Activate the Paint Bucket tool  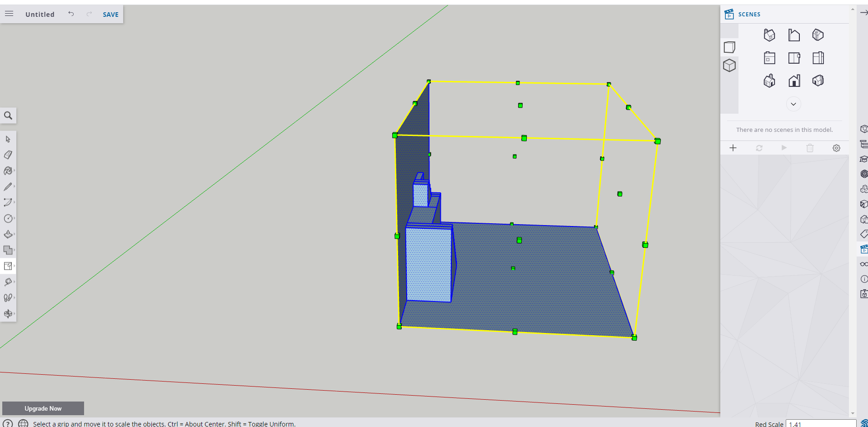8,171
